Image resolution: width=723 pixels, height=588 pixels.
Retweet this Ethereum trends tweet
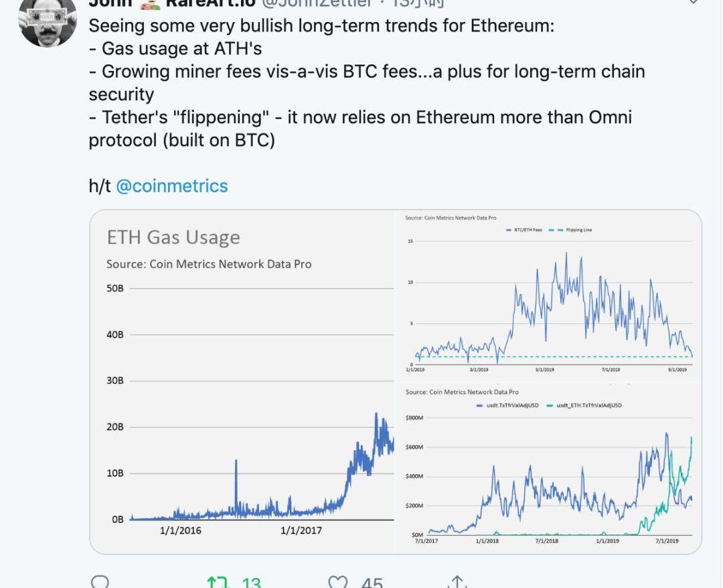click(217, 581)
